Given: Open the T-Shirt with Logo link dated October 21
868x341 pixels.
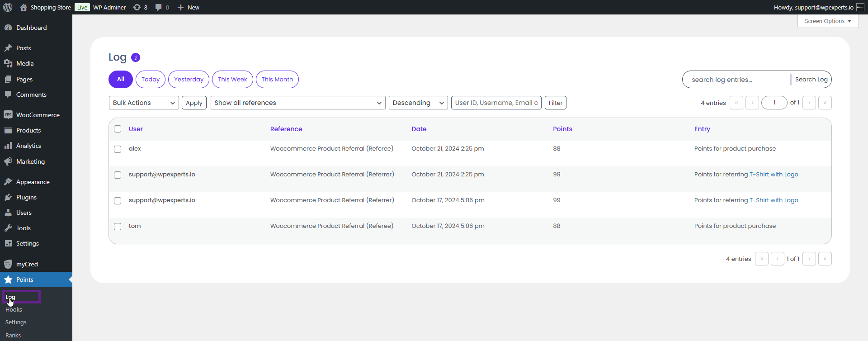Looking at the screenshot, I should 774,175.
